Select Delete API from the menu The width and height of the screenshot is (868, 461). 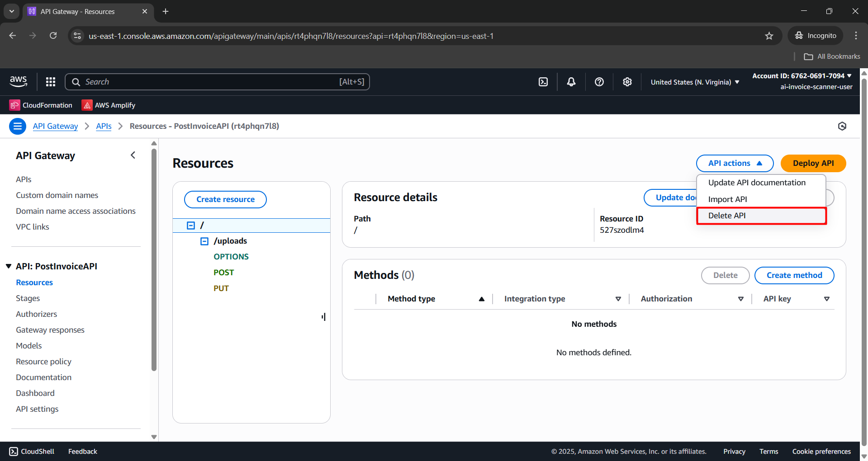[x=727, y=216]
